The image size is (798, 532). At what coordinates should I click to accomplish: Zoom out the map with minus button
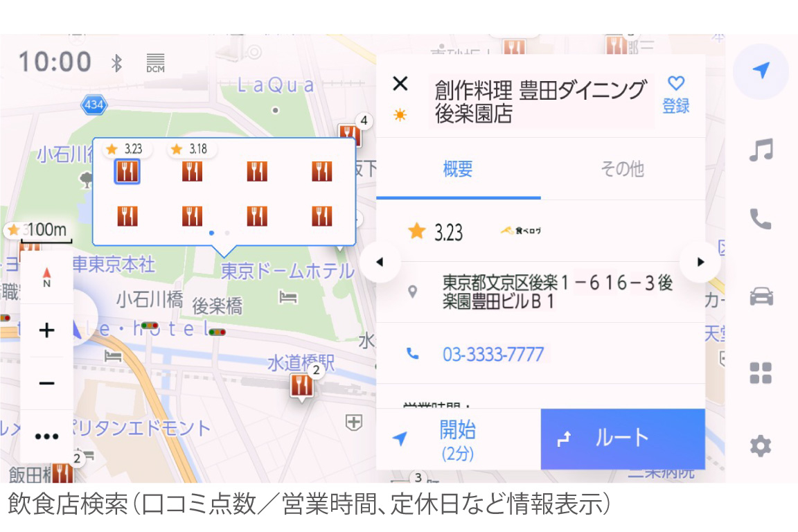tap(46, 383)
